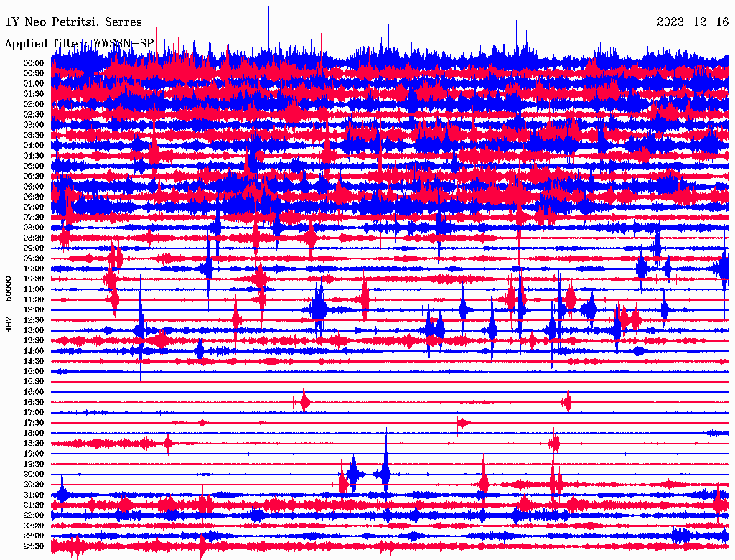Click the 14:30 trace label
This screenshot has width=735, height=560.
pyautogui.click(x=34, y=361)
